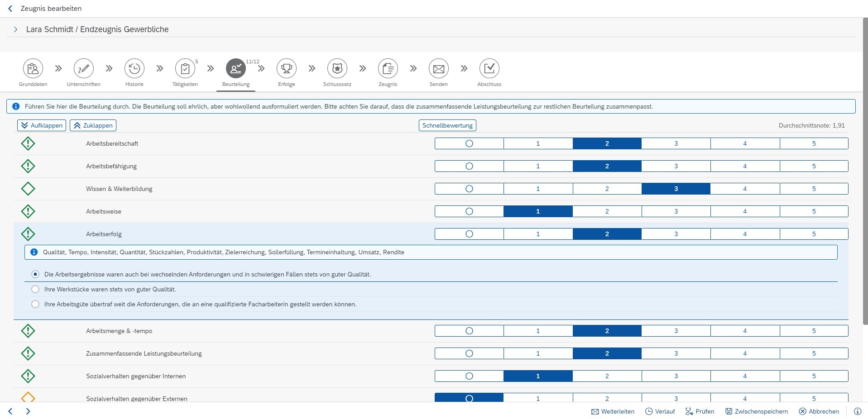This screenshot has height=419, width=868.
Task: Click the diamond status icon for Arbeitserfolg
Action: coord(28,234)
